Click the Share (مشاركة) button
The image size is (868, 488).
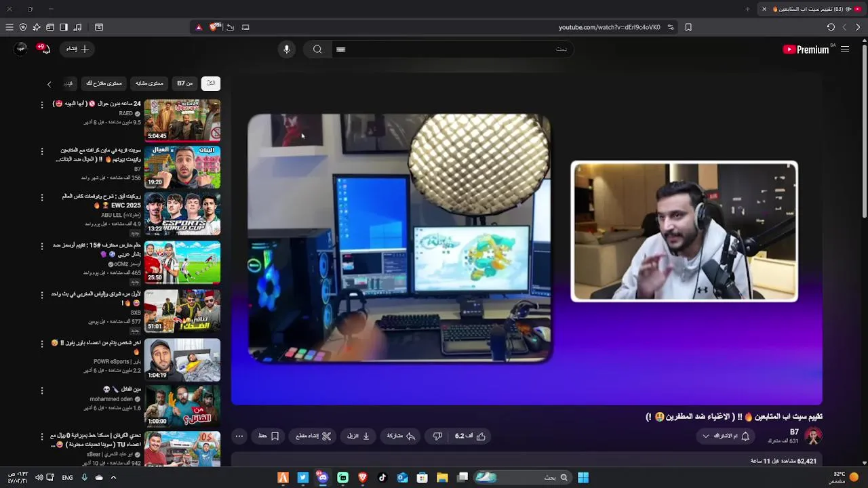[x=401, y=436]
